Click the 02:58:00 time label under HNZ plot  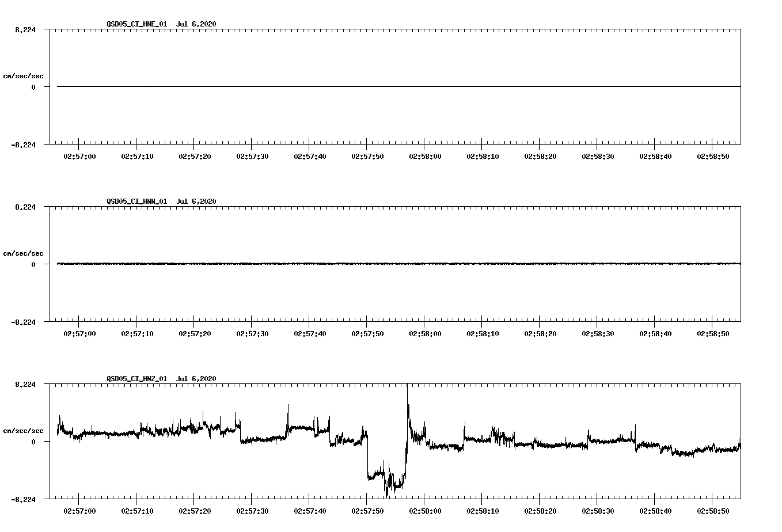pyautogui.click(x=425, y=511)
